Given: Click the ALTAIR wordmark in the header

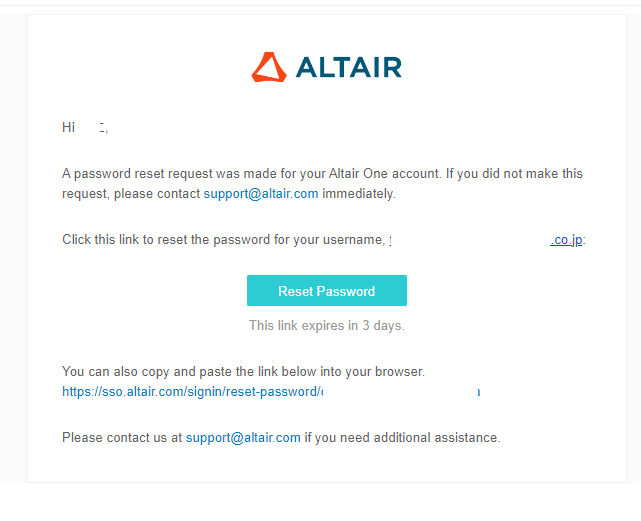Looking at the screenshot, I should (349, 67).
